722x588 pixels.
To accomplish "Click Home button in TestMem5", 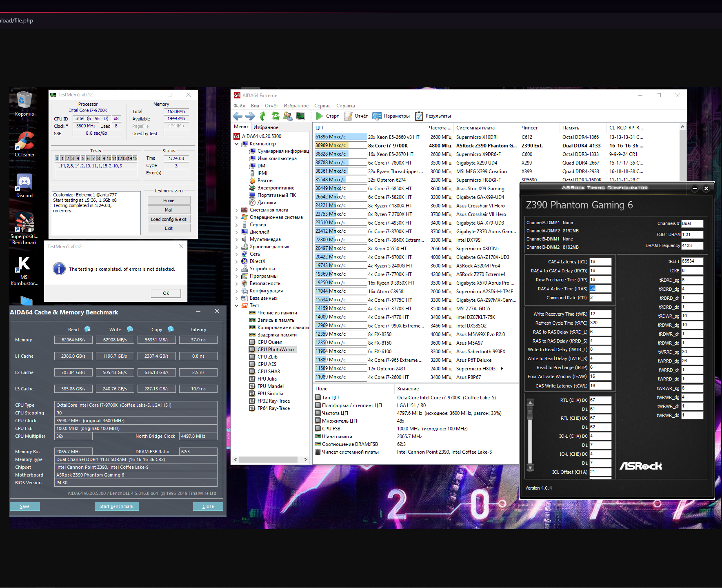I will click(169, 200).
